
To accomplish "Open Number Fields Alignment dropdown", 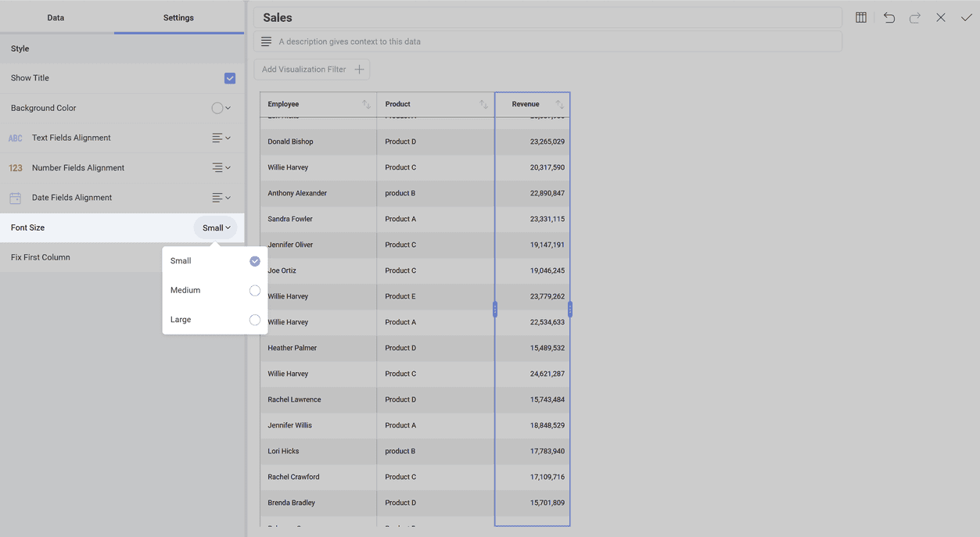I will (x=221, y=167).
